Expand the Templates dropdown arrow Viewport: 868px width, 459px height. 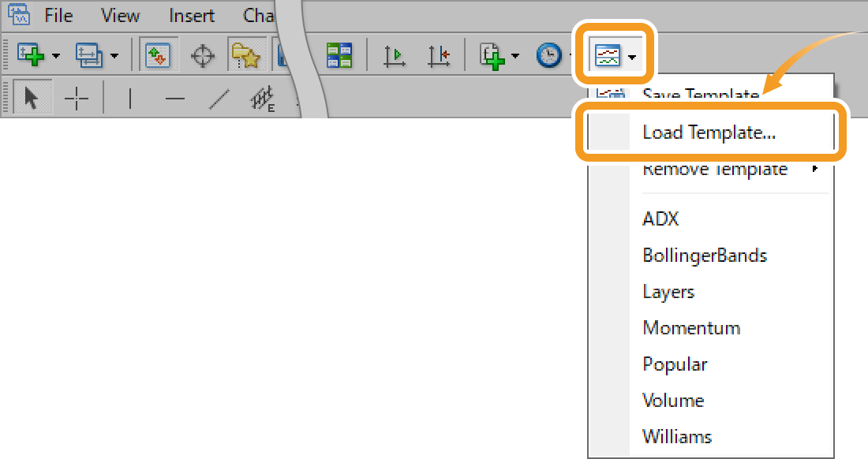pyautogui.click(x=632, y=57)
